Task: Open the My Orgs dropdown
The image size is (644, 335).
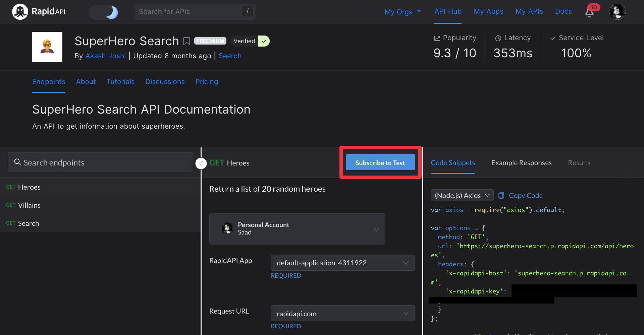Action: pos(402,12)
